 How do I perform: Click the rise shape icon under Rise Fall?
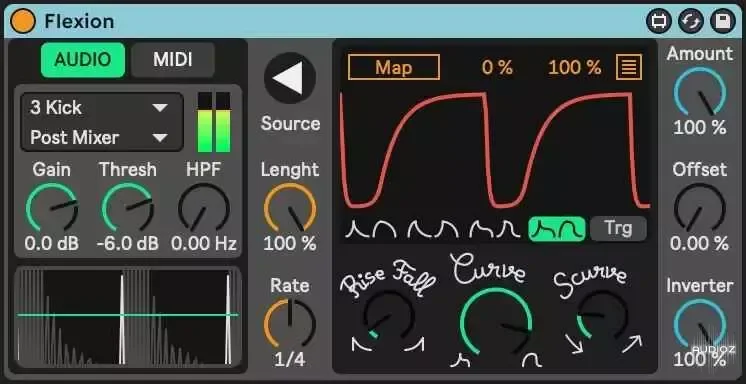point(414,344)
